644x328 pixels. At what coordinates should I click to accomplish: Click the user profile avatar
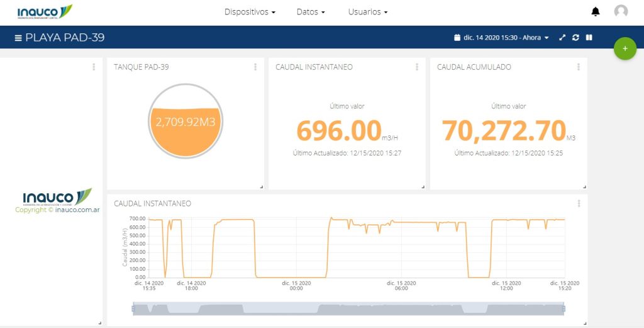(x=621, y=11)
